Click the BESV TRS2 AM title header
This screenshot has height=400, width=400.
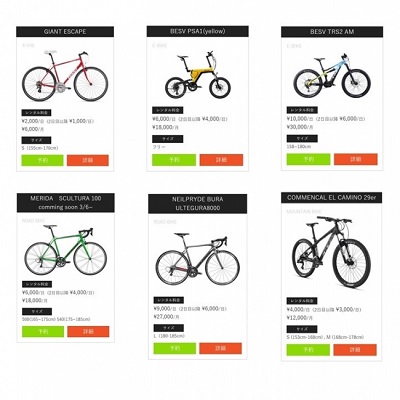(x=332, y=32)
